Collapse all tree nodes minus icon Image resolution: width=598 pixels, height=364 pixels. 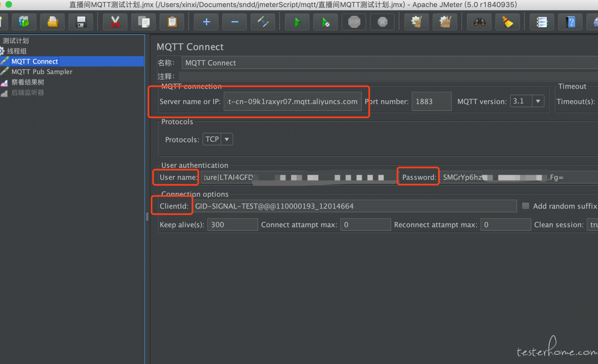pyautogui.click(x=235, y=22)
